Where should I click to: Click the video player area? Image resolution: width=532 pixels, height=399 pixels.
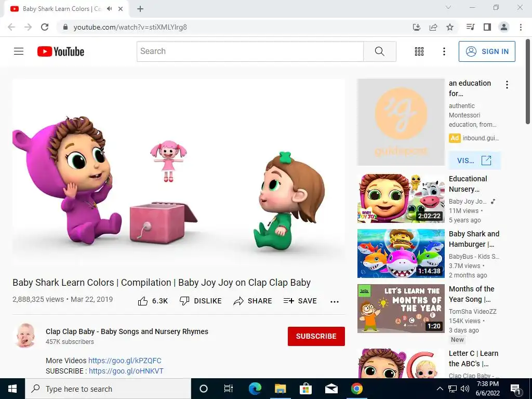179,174
